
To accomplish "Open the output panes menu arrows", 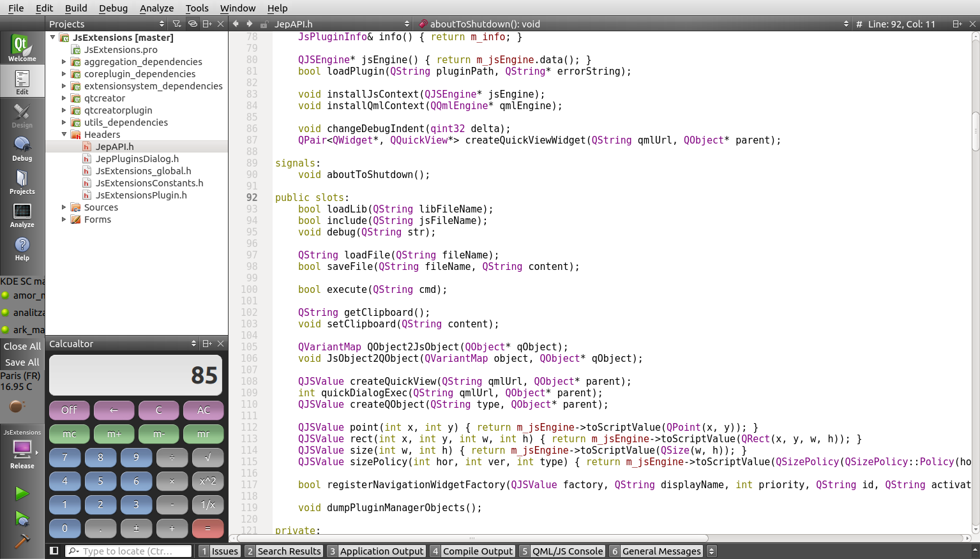I will (x=711, y=551).
